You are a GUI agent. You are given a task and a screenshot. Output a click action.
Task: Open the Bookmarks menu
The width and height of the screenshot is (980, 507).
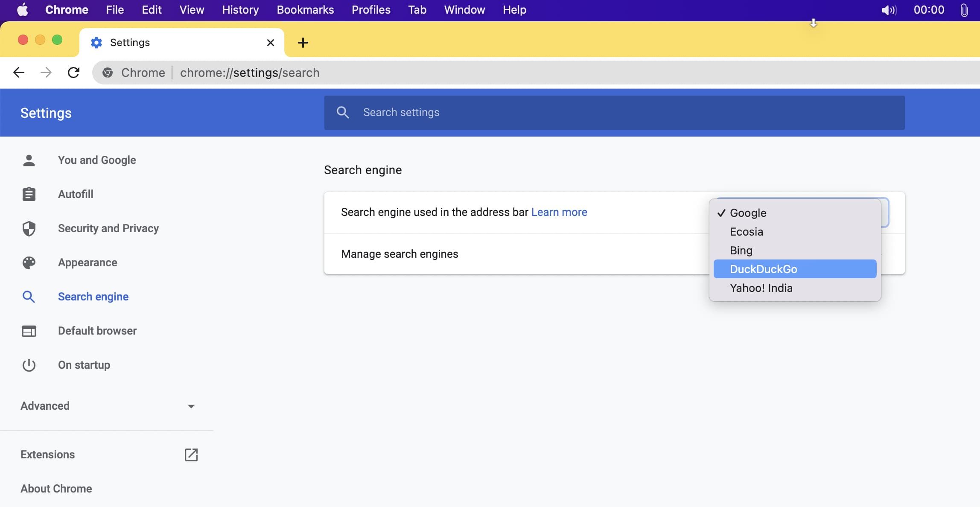tap(305, 9)
